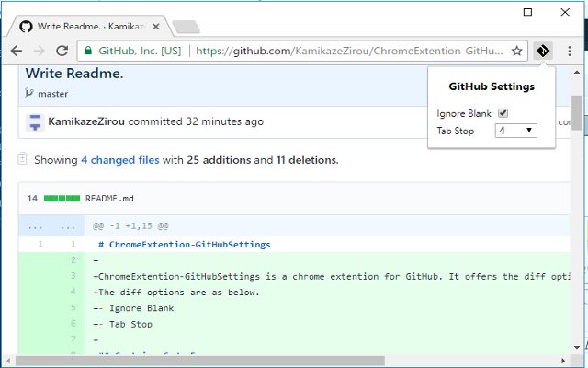
Task: Open the README.md file header
Action: (109, 199)
